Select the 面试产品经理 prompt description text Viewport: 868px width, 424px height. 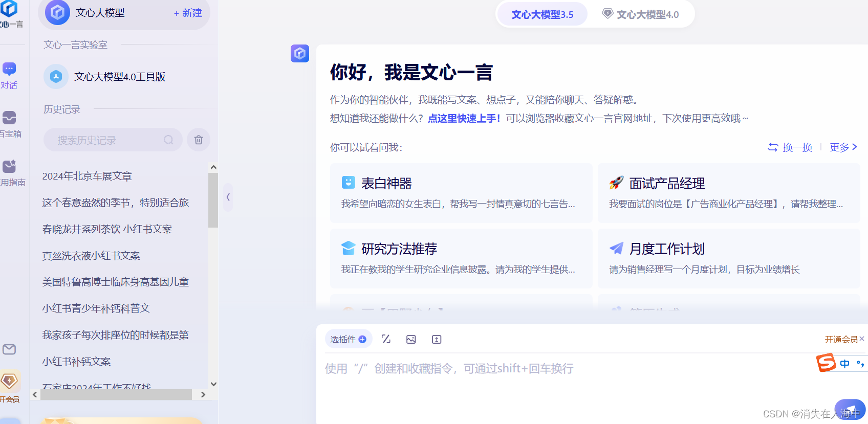tap(726, 204)
